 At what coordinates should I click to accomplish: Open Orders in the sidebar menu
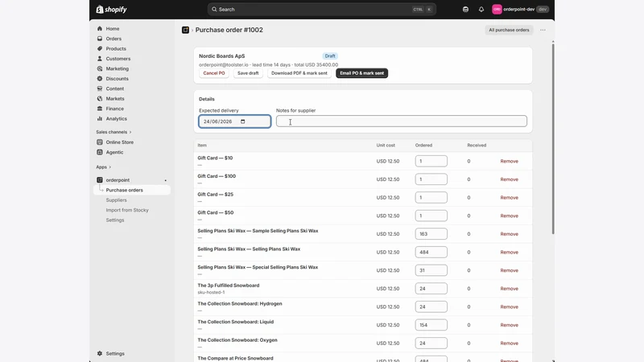[114, 39]
